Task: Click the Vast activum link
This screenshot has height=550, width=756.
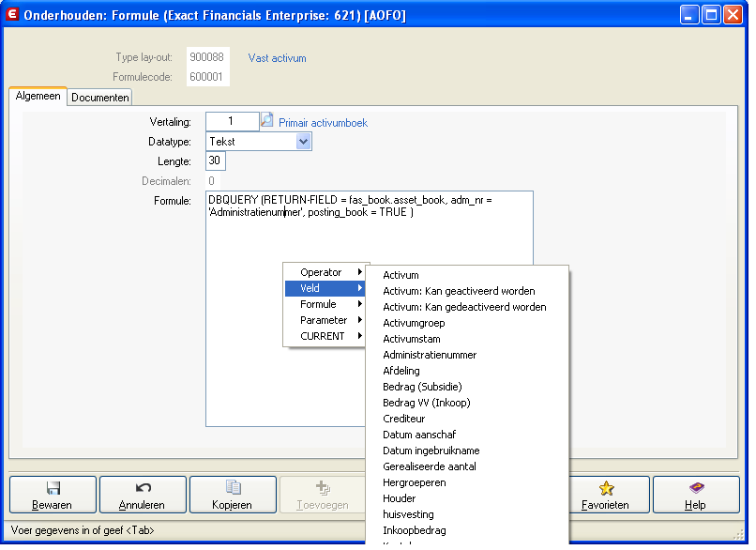Action: pyautogui.click(x=277, y=58)
